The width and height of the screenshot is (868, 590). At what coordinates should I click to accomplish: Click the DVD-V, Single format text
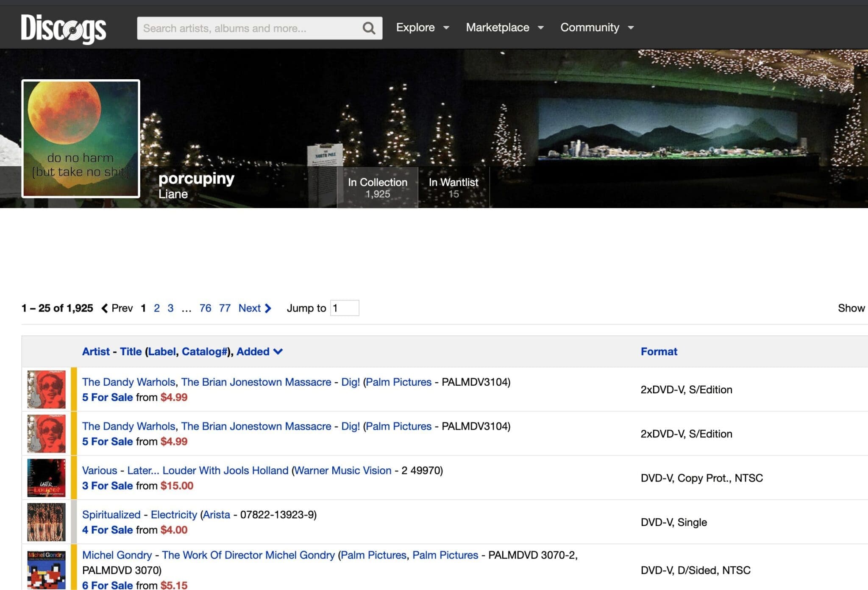(x=674, y=522)
